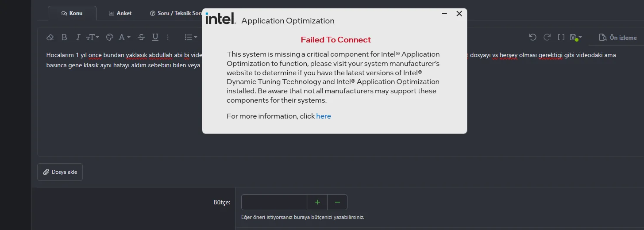Click the eraser remove-formatting icon
This screenshot has width=644, height=230.
50,37
